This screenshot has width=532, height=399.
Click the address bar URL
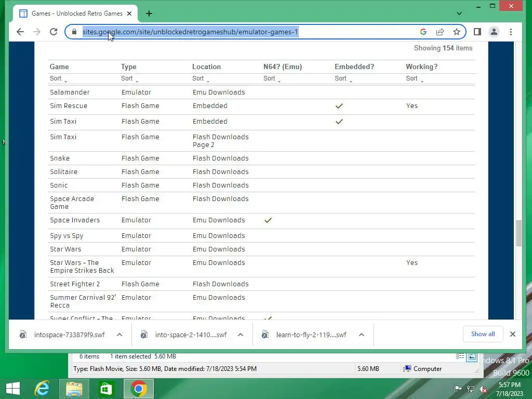click(190, 32)
